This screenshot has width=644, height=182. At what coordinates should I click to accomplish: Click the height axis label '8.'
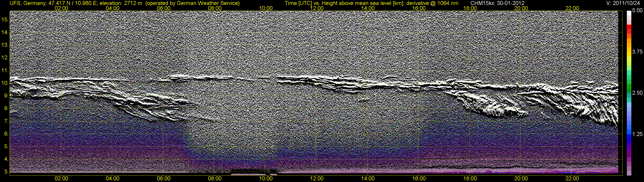pos(6,109)
